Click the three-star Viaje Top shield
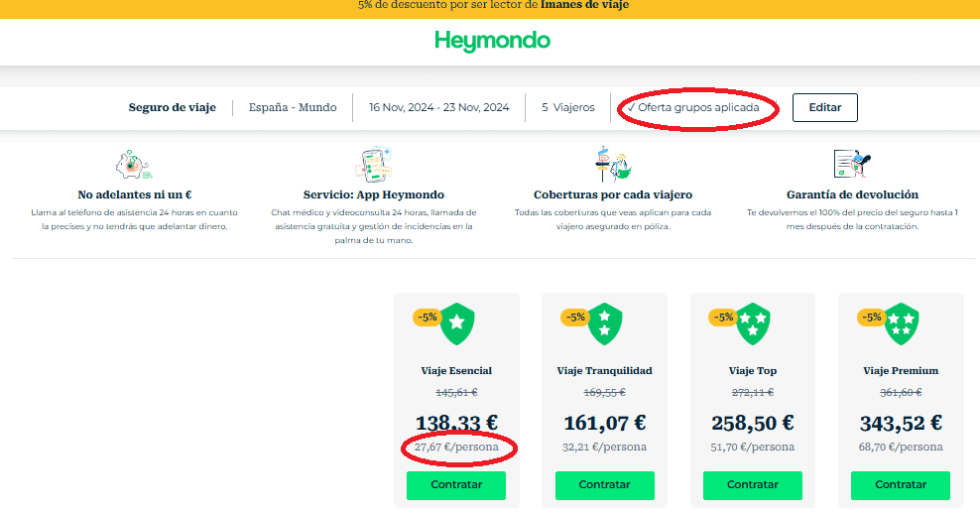 [753, 323]
